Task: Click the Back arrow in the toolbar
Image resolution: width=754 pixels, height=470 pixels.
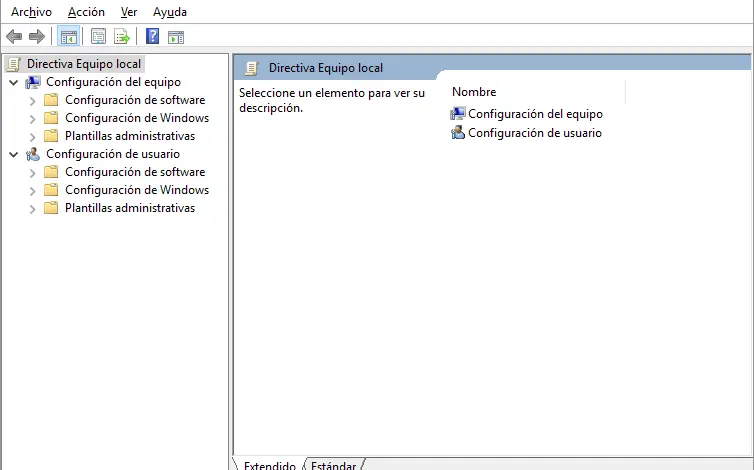Action: pyautogui.click(x=14, y=37)
